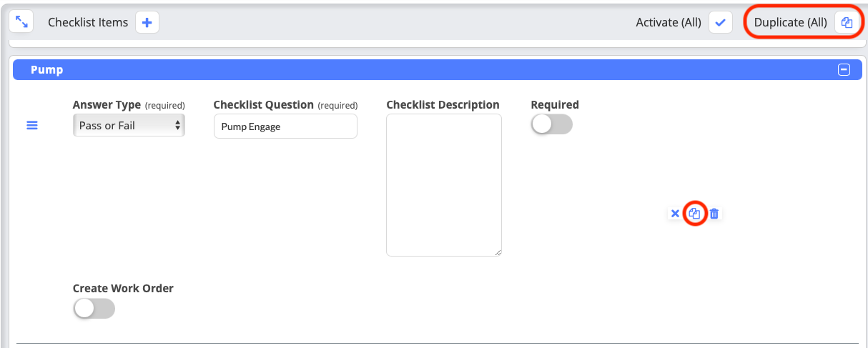Turn on the Create Work Order switch
Viewport: 868px width, 348px height.
[x=94, y=308]
